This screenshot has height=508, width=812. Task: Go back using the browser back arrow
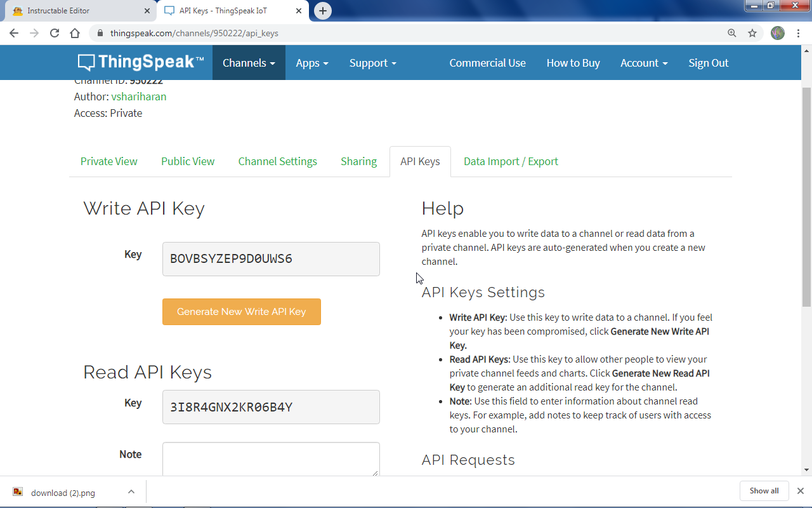coord(14,33)
